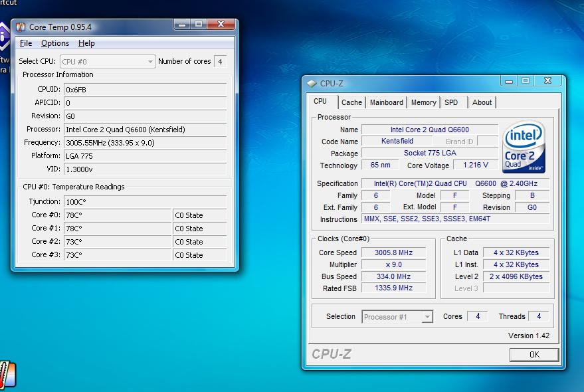This screenshot has height=392, width=584.
Task: Click the L1 Inst. value 4 x 32 KBytes
Action: (516, 264)
